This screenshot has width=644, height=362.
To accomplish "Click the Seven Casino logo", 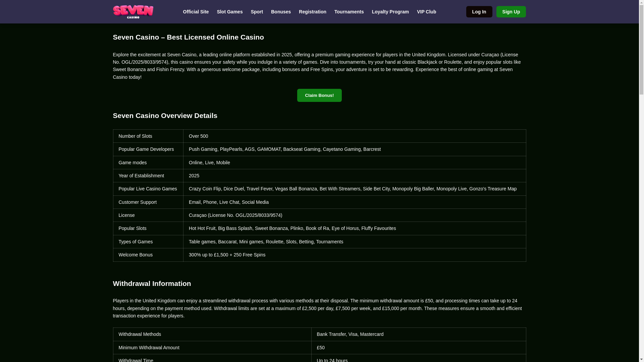I will tap(133, 12).
